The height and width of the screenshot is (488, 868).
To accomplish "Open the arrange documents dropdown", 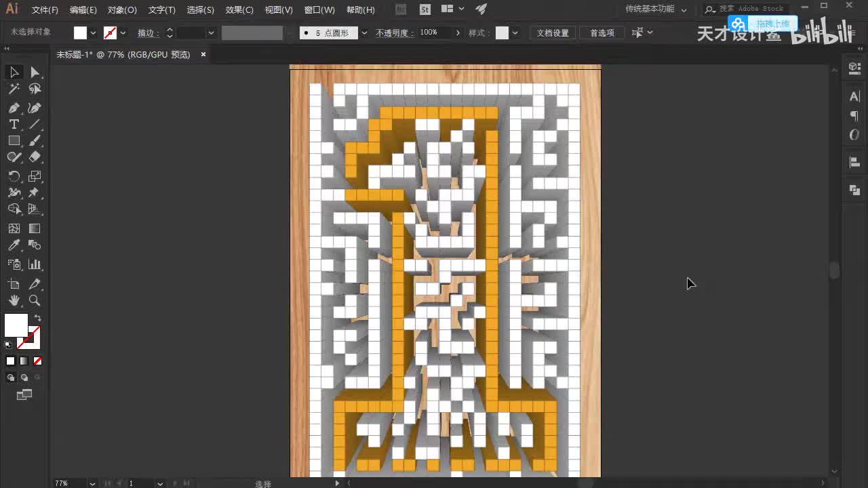I will (452, 9).
